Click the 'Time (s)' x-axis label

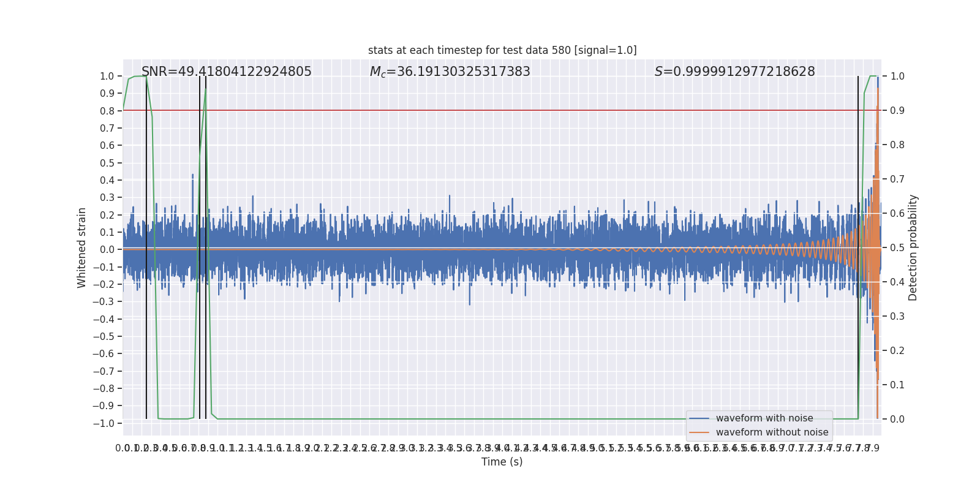tap(502, 462)
